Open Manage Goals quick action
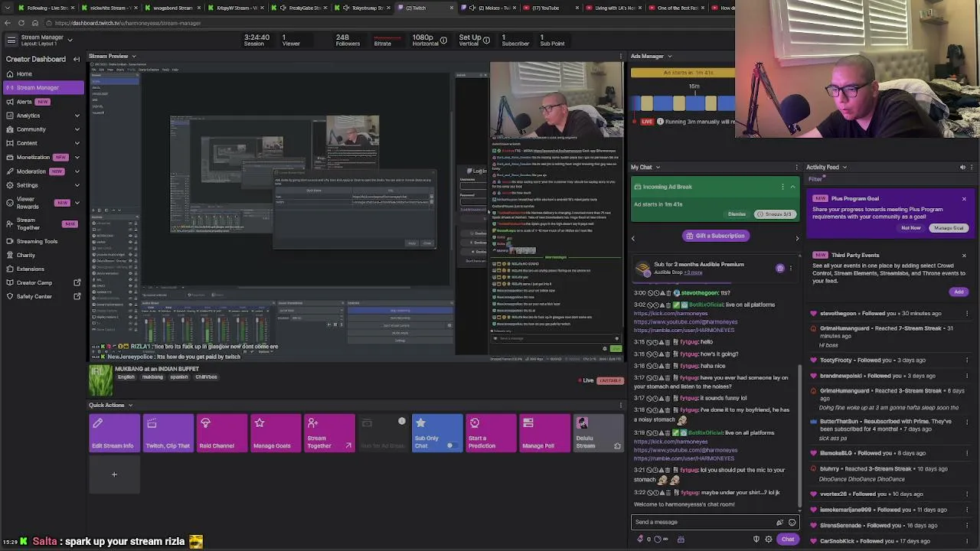This screenshot has height=551, width=980. click(275, 433)
